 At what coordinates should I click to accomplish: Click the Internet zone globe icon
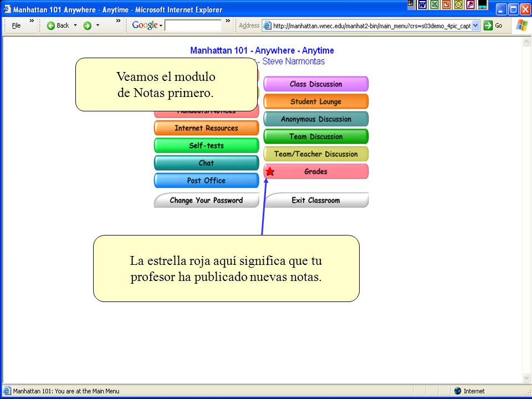[458, 391]
